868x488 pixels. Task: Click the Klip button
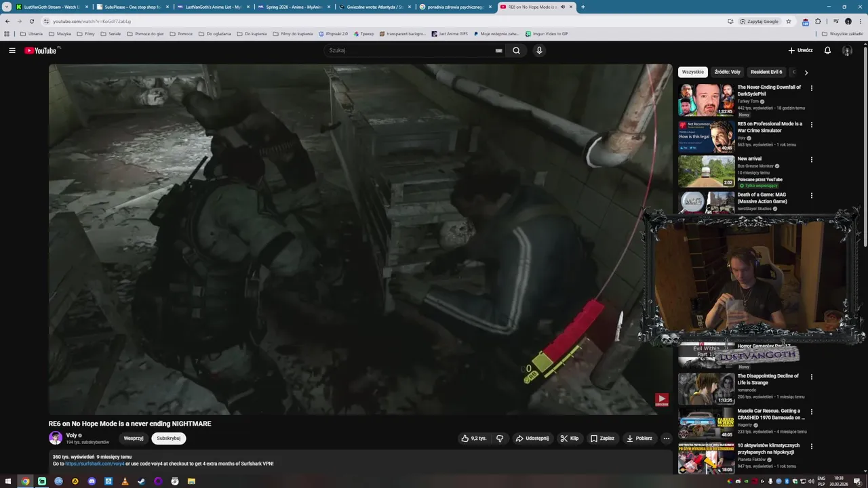click(x=570, y=439)
